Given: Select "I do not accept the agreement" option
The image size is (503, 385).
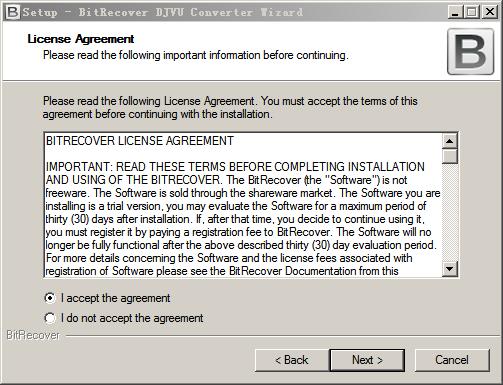Looking at the screenshot, I should click(50, 318).
